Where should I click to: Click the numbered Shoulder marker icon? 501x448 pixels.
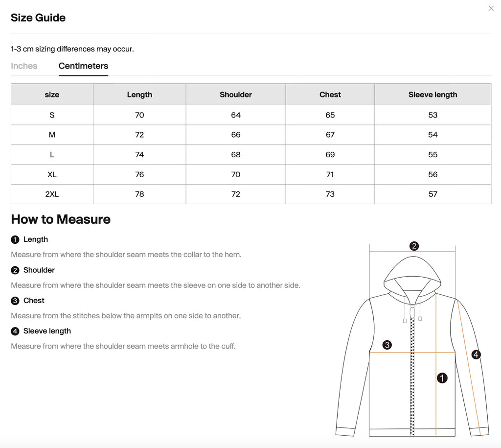coord(14,270)
